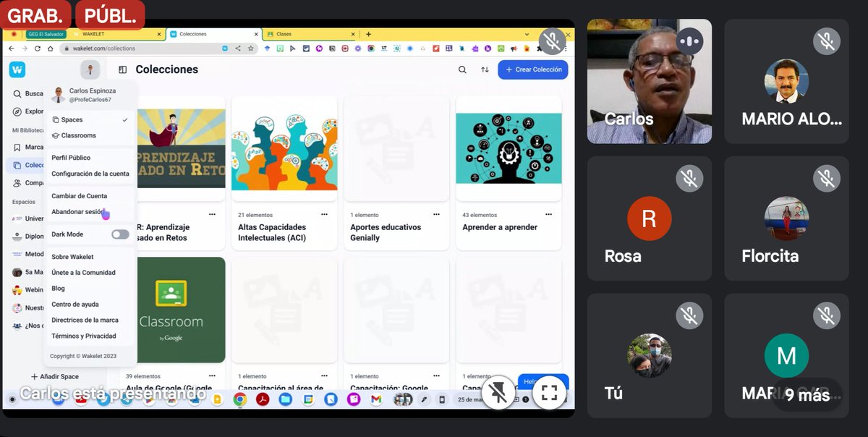Reload the wakelet page
Image resolution: width=868 pixels, height=437 pixels.
pyautogui.click(x=38, y=48)
